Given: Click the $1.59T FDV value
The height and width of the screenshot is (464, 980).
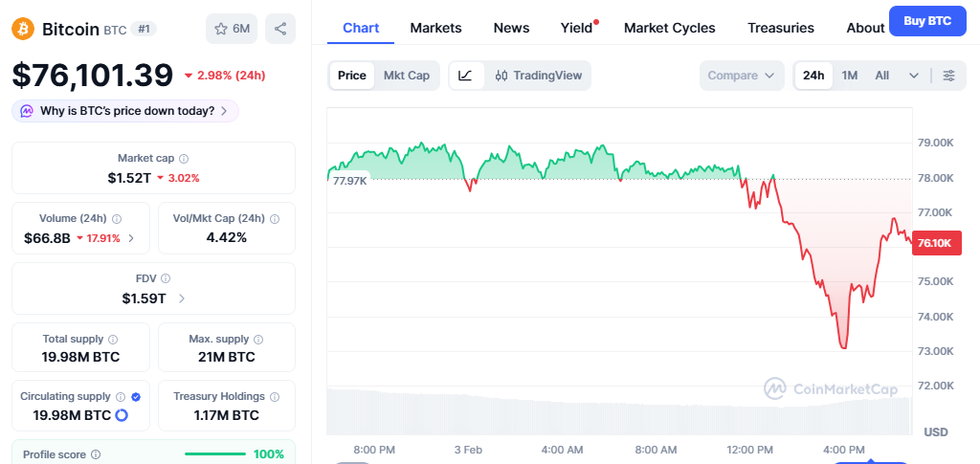Looking at the screenshot, I should click(144, 298).
